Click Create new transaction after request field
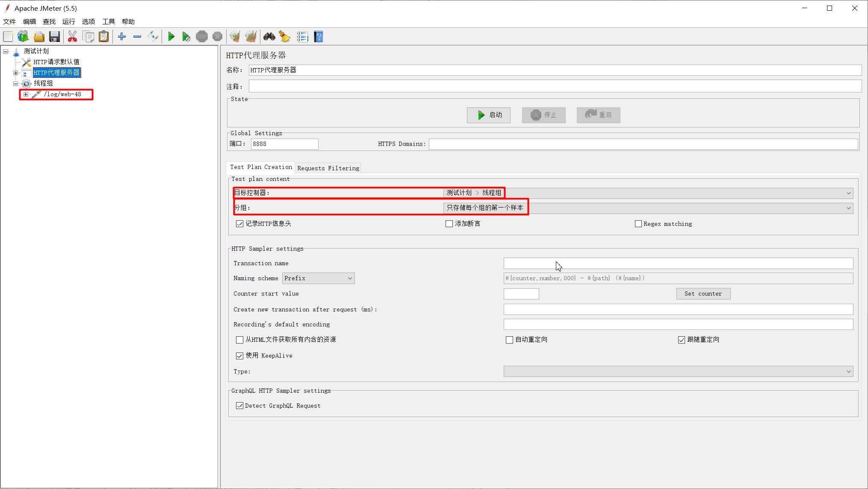Image resolution: width=868 pixels, height=489 pixels. [x=678, y=309]
